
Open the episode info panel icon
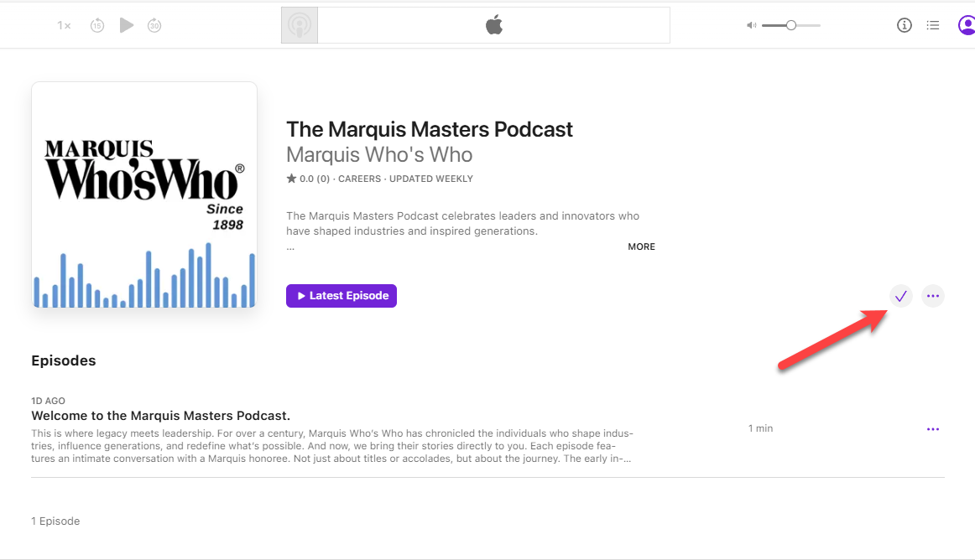(x=905, y=25)
